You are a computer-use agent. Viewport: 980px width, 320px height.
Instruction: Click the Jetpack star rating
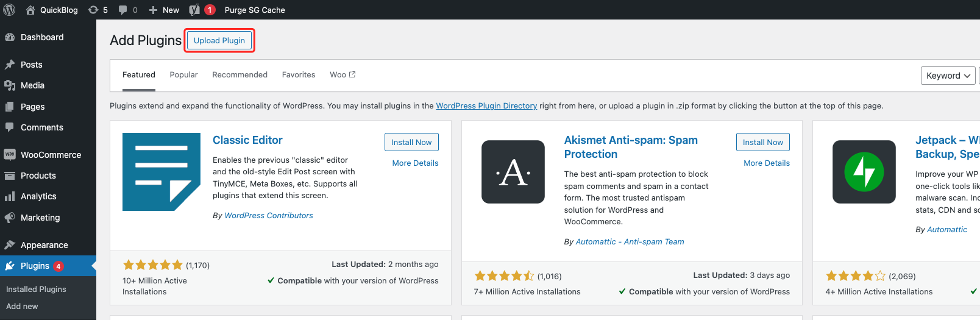point(856,276)
